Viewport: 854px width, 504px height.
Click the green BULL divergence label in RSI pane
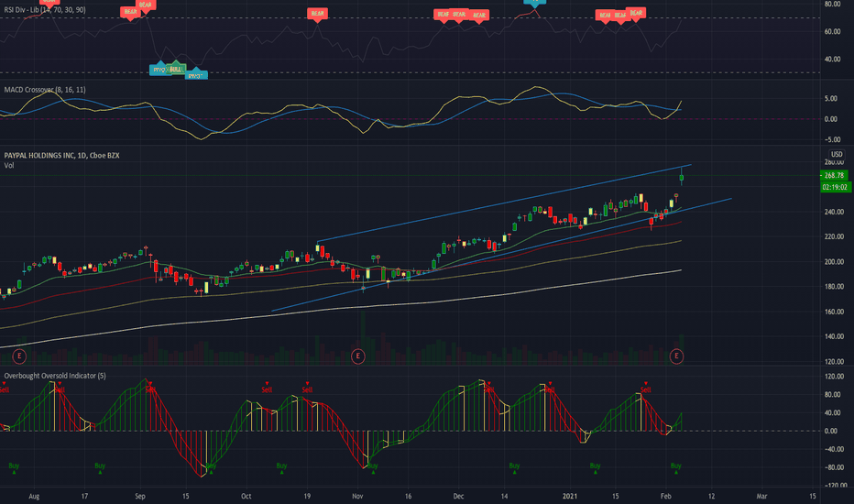[175, 69]
